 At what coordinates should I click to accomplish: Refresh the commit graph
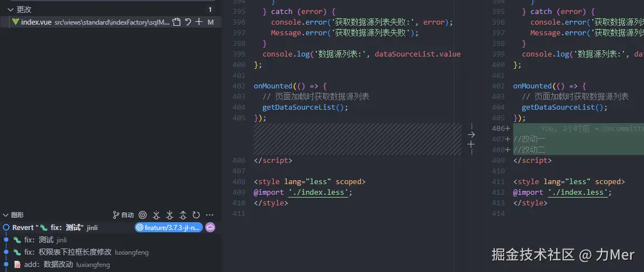[196, 215]
